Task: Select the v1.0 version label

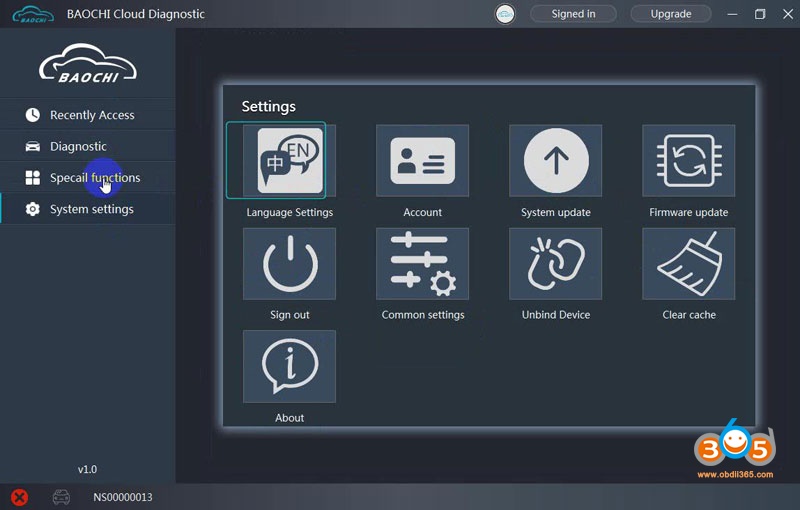Action: tap(87, 469)
